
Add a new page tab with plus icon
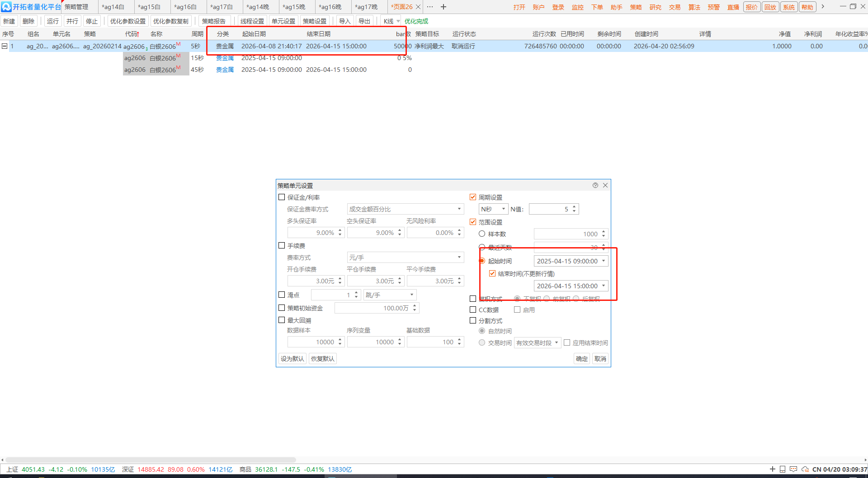(x=443, y=7)
